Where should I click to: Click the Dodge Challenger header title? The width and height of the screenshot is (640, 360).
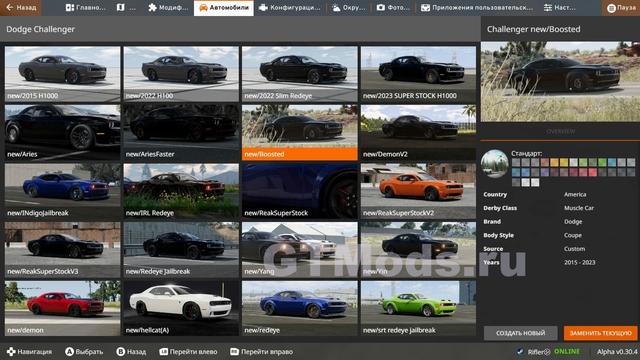[40, 29]
